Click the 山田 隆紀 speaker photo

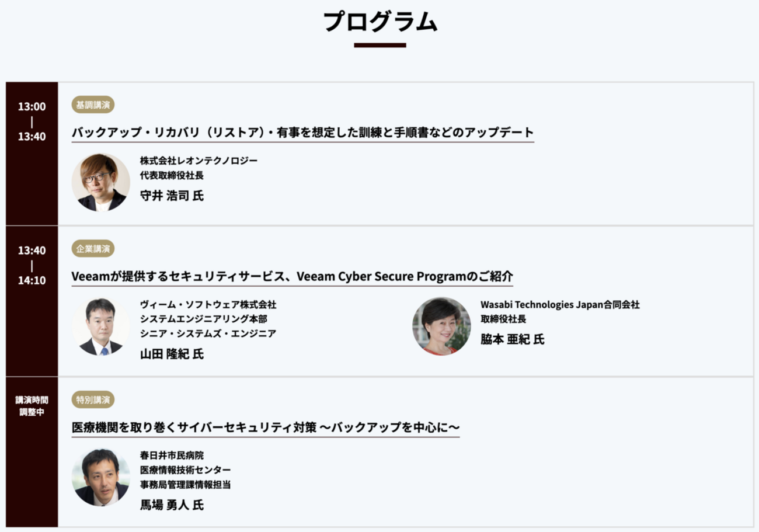pyautogui.click(x=100, y=326)
